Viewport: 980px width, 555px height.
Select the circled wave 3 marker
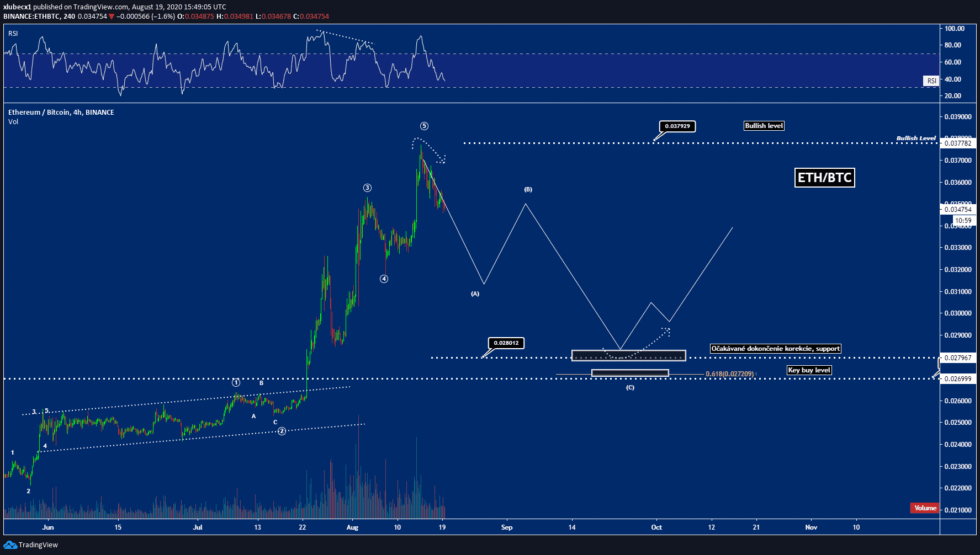[x=367, y=188]
